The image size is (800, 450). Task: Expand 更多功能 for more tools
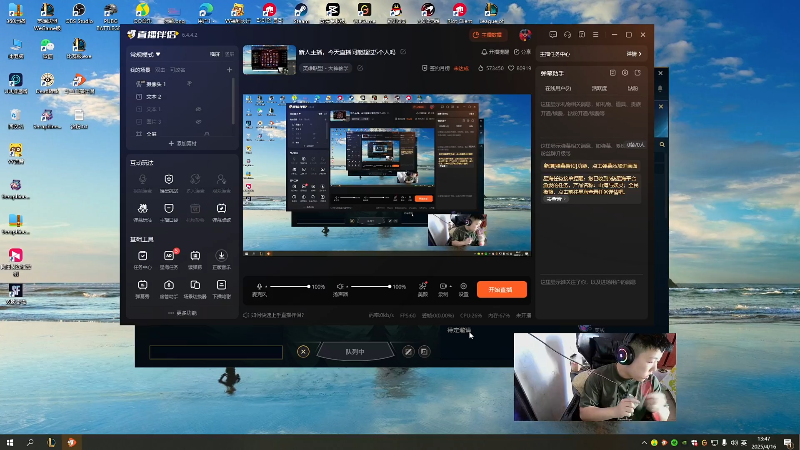(x=182, y=313)
